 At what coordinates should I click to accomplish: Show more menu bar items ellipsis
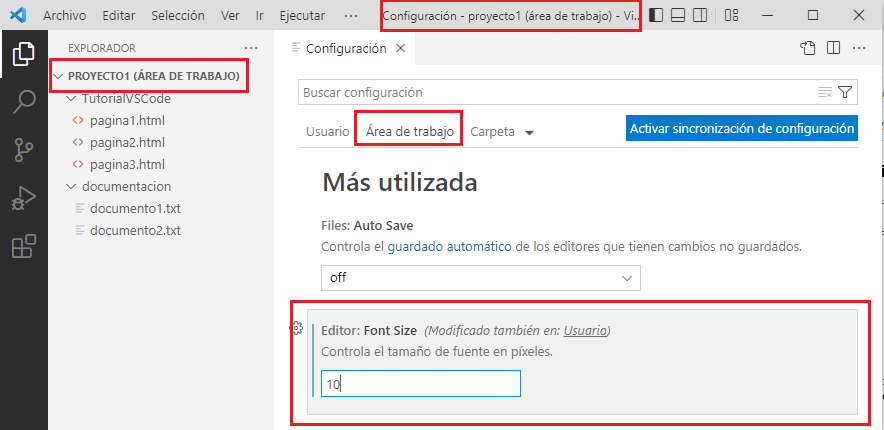(x=351, y=16)
